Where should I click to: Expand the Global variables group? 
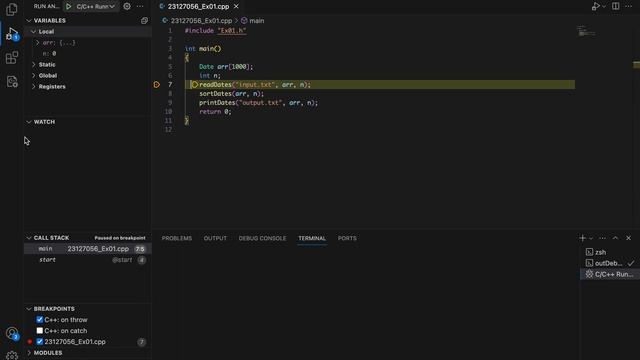pyautogui.click(x=33, y=76)
